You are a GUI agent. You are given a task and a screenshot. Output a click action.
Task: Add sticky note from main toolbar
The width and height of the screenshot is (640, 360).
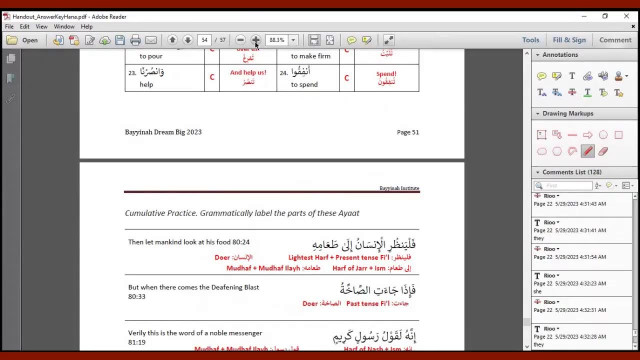(351, 40)
